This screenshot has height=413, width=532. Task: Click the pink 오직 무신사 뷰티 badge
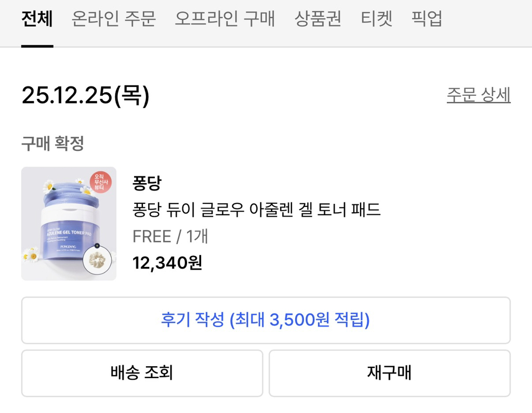100,184
